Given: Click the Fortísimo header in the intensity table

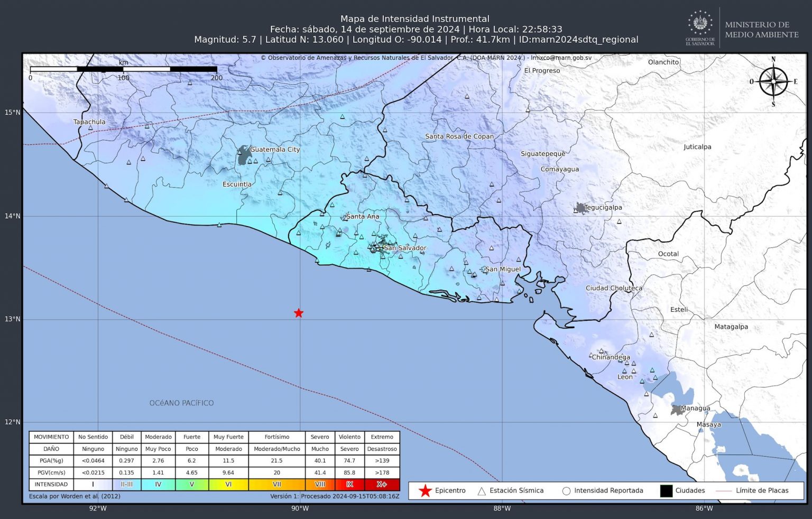Looking at the screenshot, I should 276,437.
